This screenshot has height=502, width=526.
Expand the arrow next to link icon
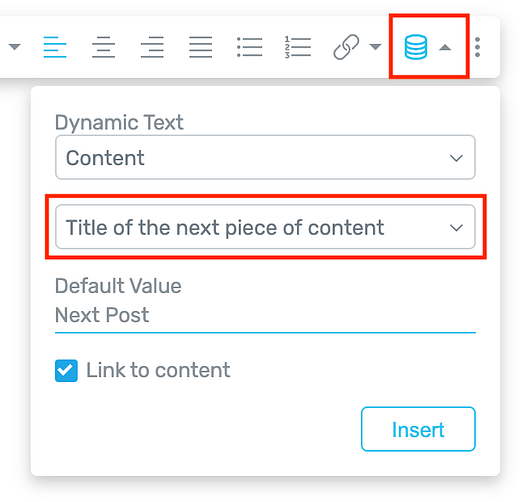pos(375,46)
